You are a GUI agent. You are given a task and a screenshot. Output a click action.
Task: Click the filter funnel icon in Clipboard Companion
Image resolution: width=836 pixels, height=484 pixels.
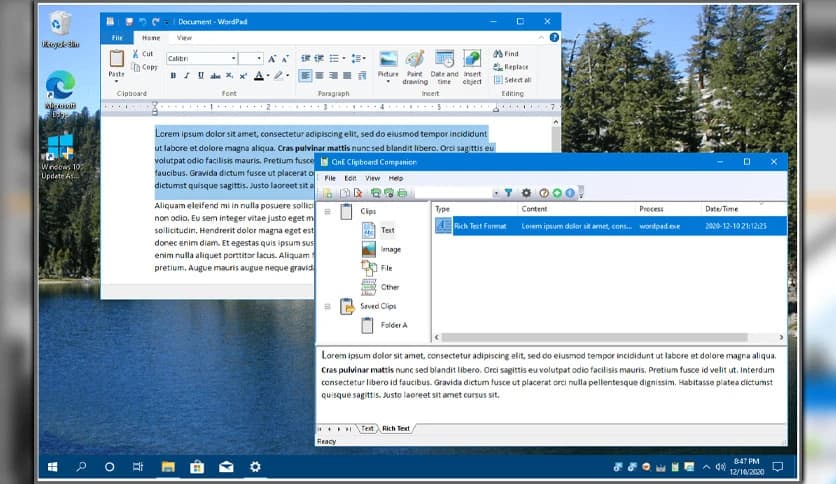click(508, 193)
